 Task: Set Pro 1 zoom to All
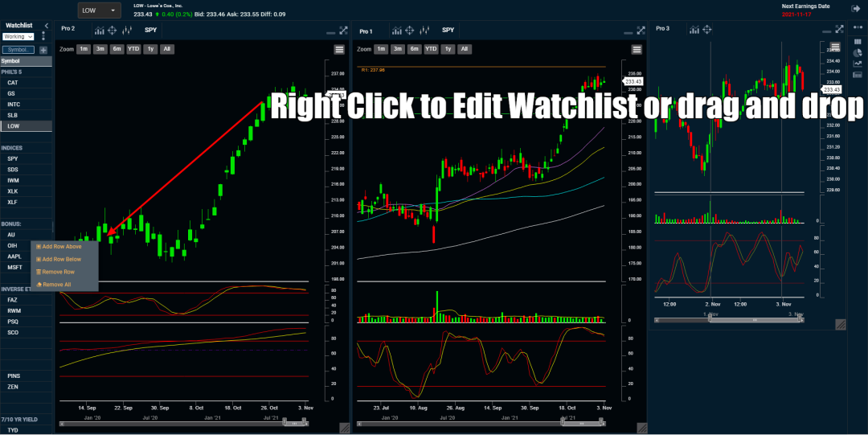point(464,49)
